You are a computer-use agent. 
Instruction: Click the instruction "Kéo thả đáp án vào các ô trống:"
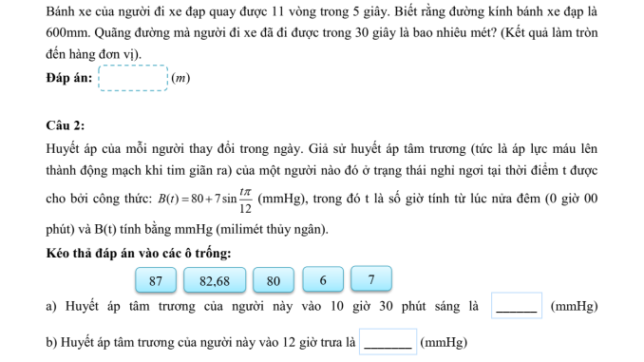coord(139,253)
